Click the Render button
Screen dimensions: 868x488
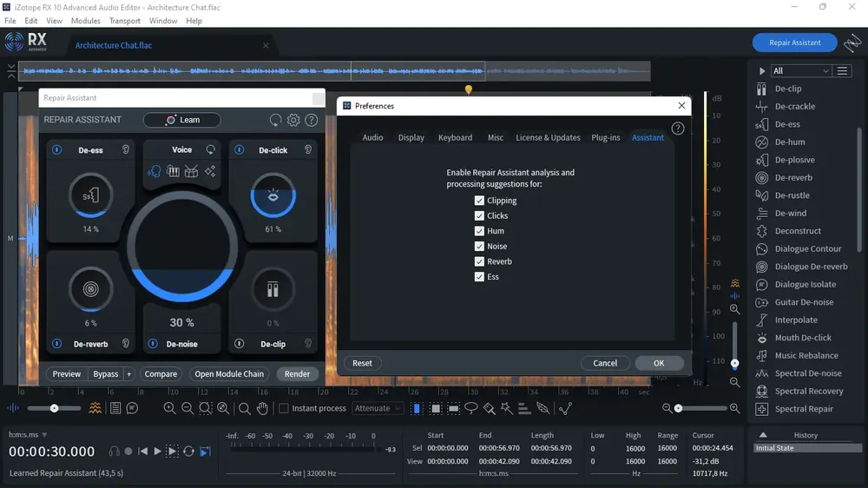297,374
